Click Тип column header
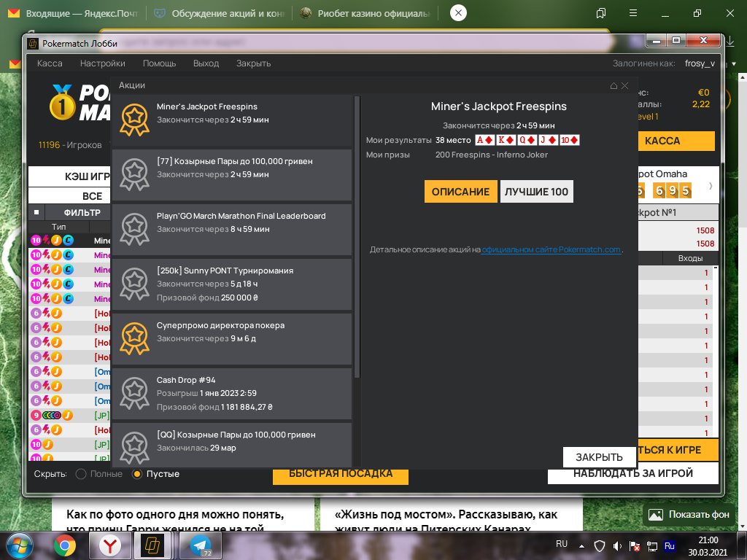Viewport: 747px width, 560px height. [x=58, y=227]
